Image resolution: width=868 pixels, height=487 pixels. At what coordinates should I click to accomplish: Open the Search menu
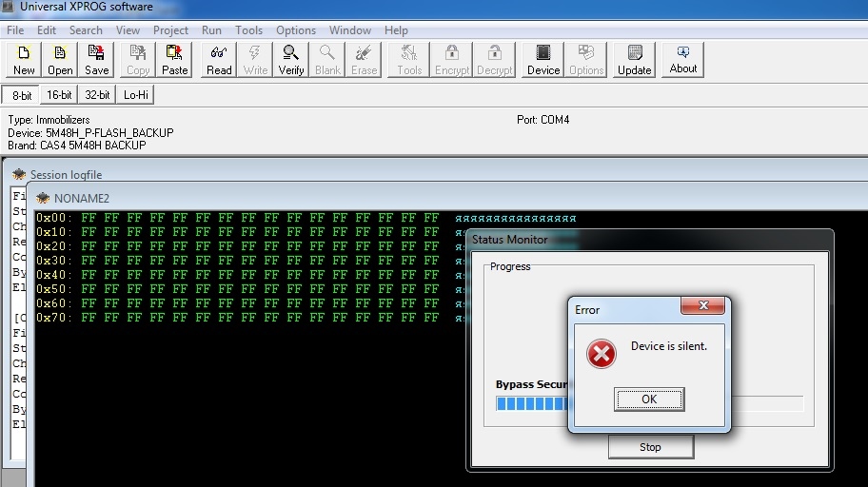tap(86, 29)
